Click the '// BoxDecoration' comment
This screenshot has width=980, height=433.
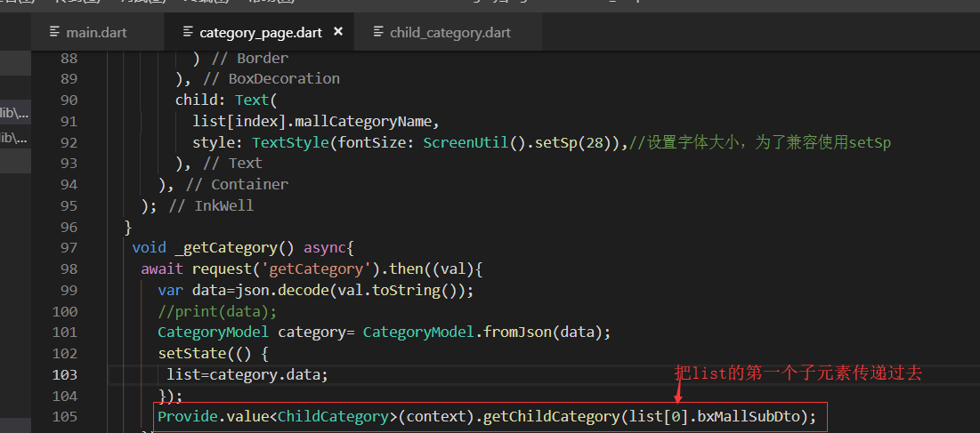pos(271,79)
